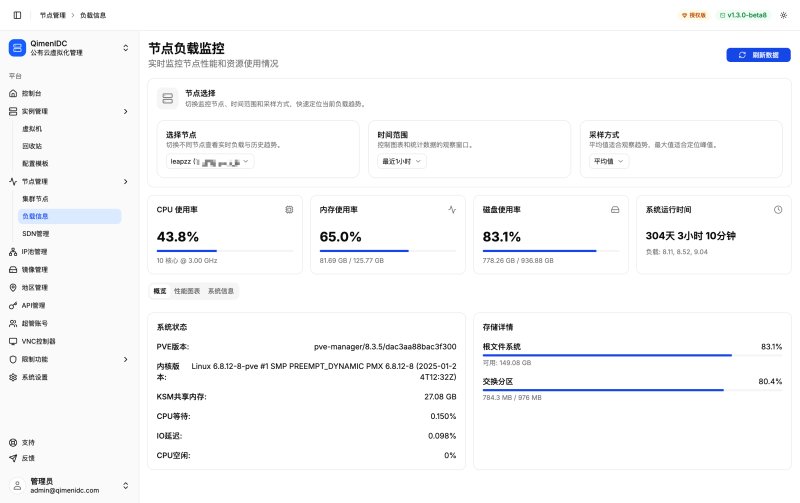Click the CPU usage chip icon
Image resolution: width=800 pixels, height=503 pixels.
(x=289, y=210)
